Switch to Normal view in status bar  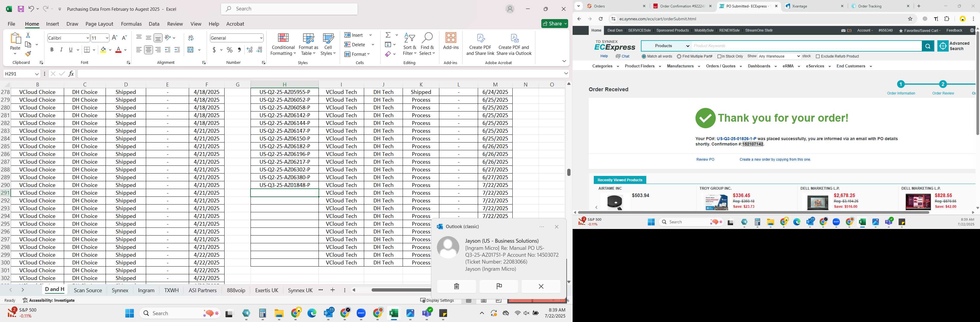click(469, 300)
